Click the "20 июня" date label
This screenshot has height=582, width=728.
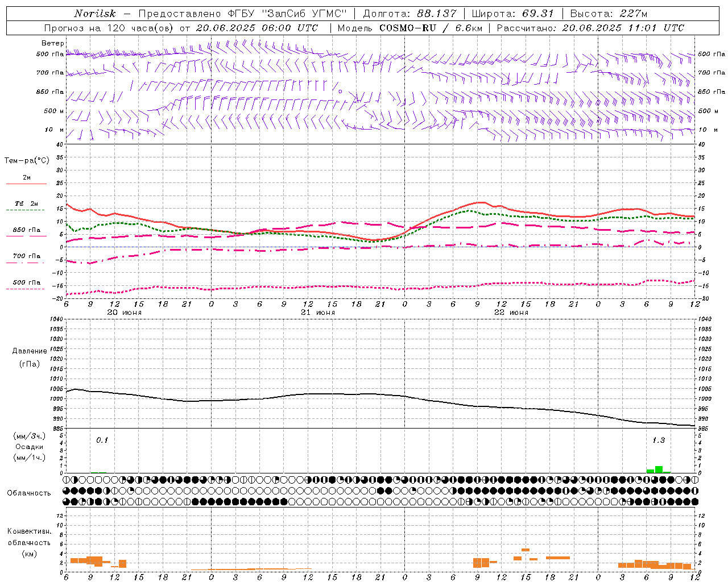click(124, 313)
